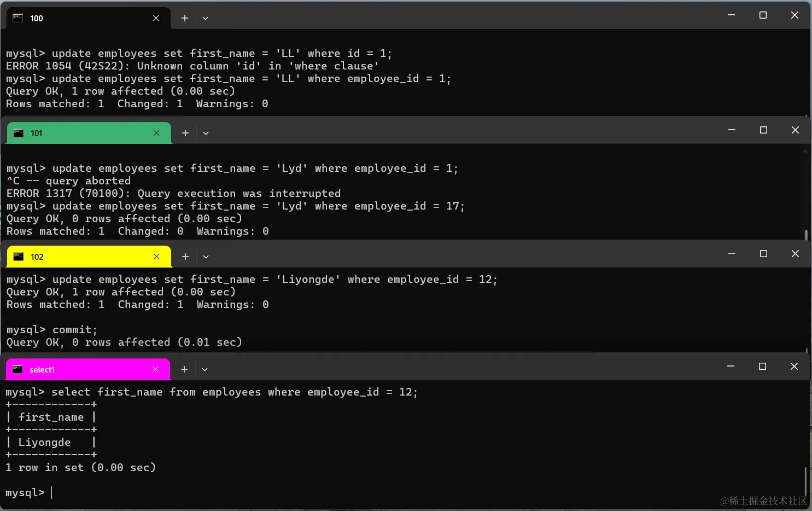Viewport: 812px width, 511px height.
Task: Expand the profile dropdown in select1 window
Action: tap(205, 369)
